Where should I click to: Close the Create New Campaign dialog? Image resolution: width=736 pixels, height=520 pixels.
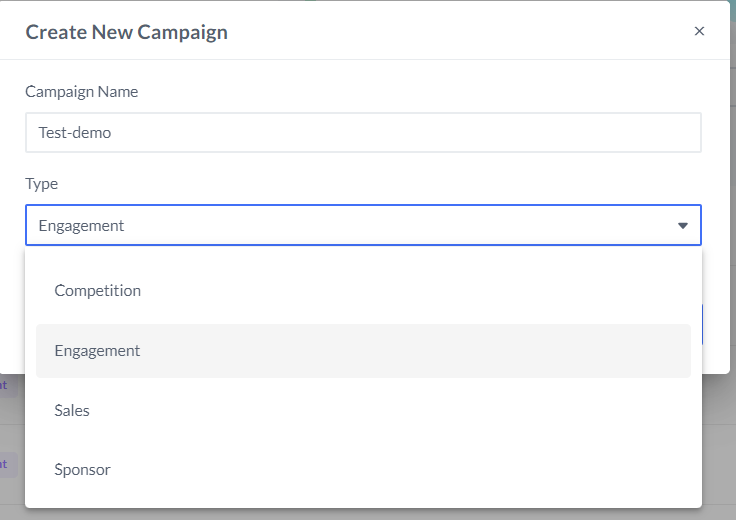[x=699, y=31]
